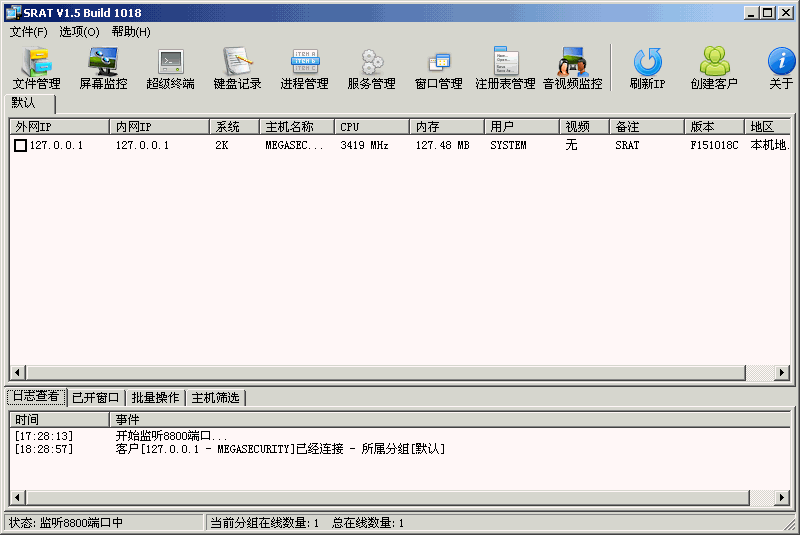
Task: Open 窗口管理 window manager
Action: [438, 68]
